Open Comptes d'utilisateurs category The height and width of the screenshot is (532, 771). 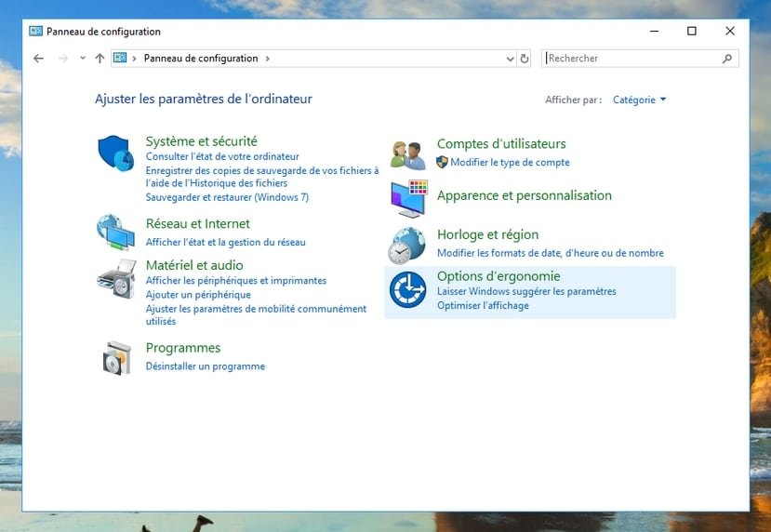[x=501, y=143]
